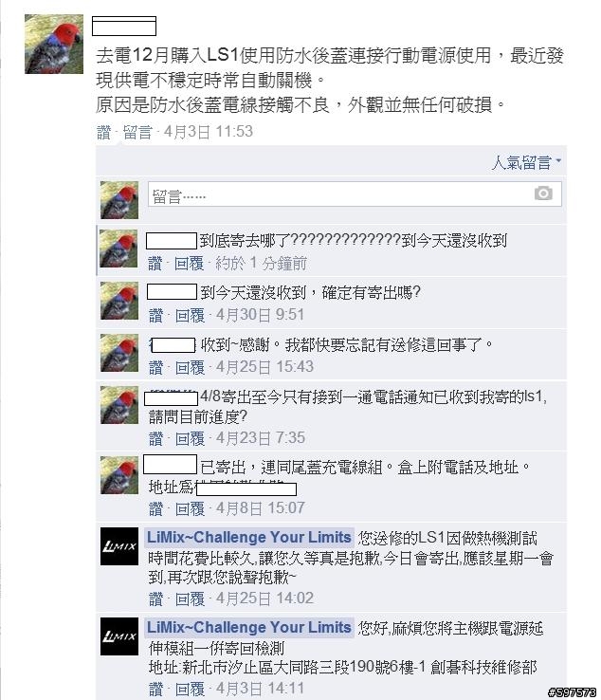Click LiMix logo avatar on 4月25日 reply
The image size is (601, 700).
click(x=119, y=546)
